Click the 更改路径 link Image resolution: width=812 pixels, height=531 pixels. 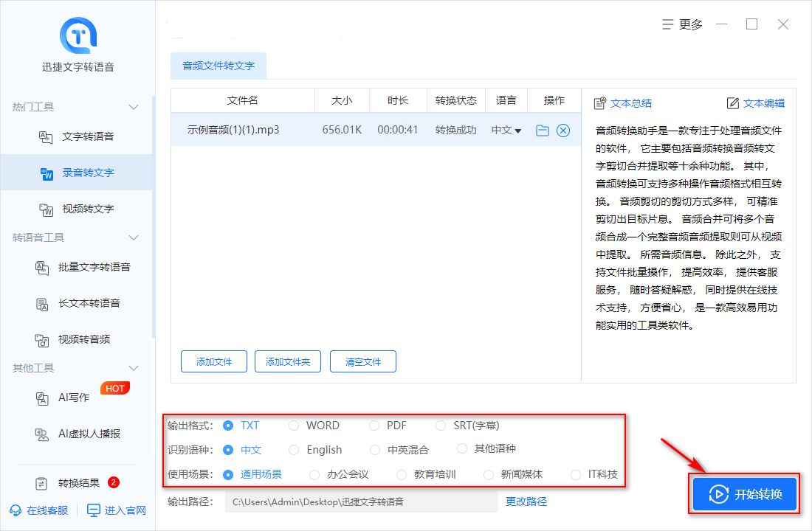[x=526, y=502]
